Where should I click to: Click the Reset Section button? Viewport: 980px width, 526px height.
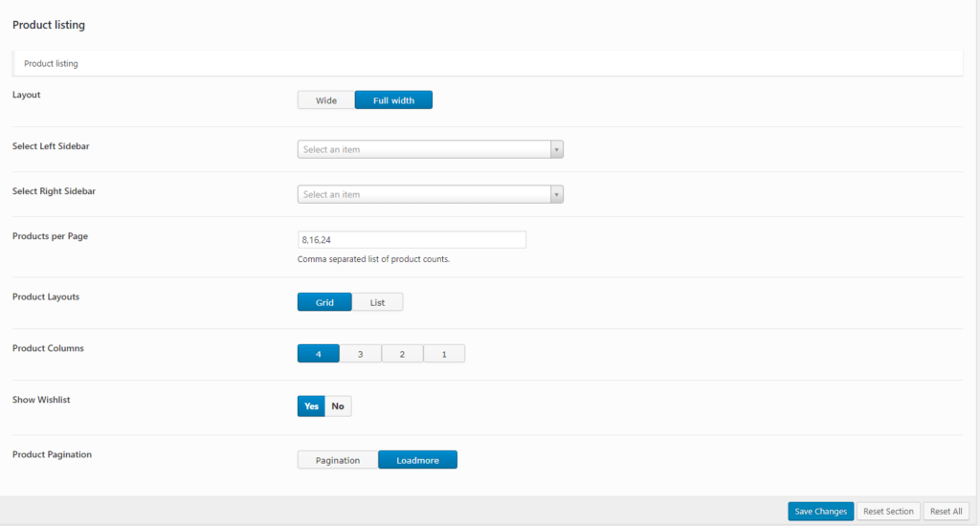888,511
